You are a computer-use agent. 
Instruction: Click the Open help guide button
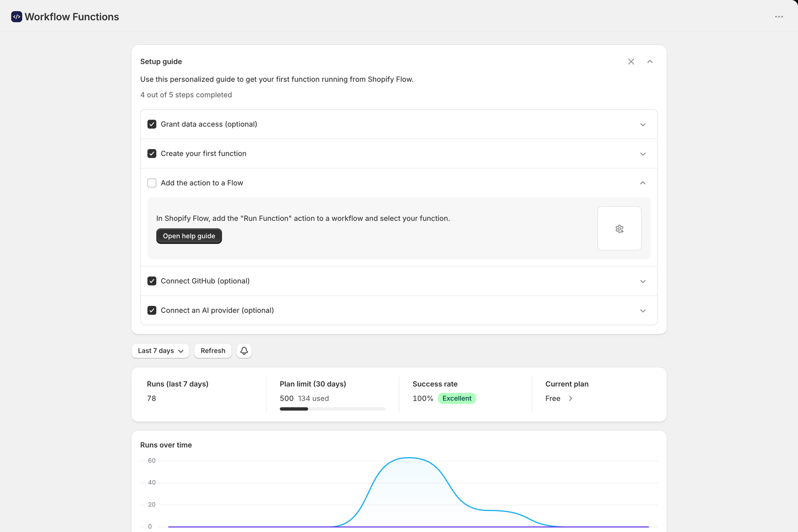pyautogui.click(x=189, y=236)
